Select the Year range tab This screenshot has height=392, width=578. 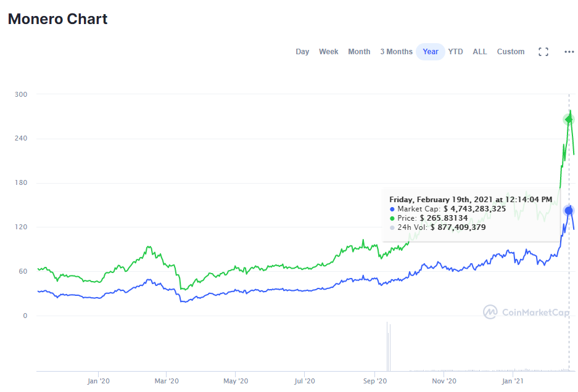coord(431,52)
